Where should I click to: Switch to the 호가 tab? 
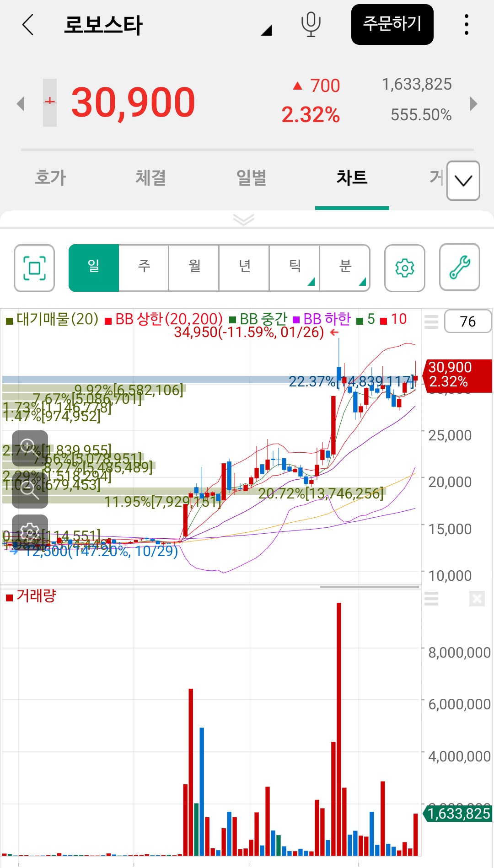pyautogui.click(x=50, y=177)
